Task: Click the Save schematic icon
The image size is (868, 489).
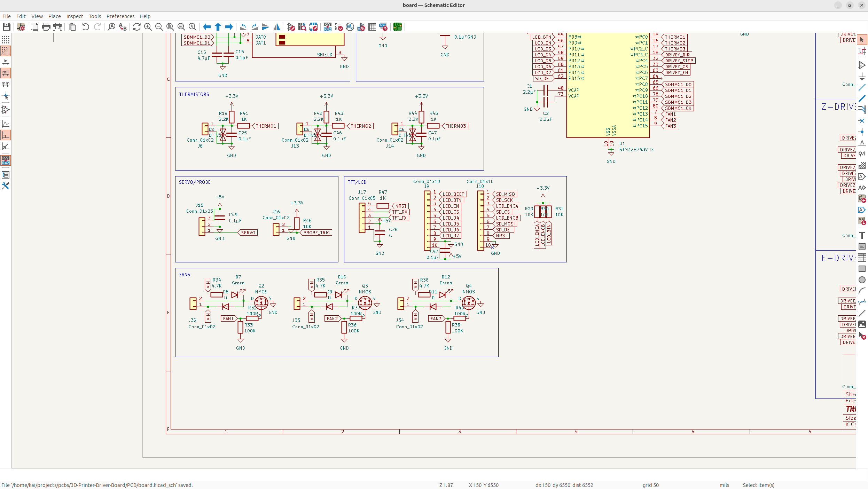Action: point(6,27)
